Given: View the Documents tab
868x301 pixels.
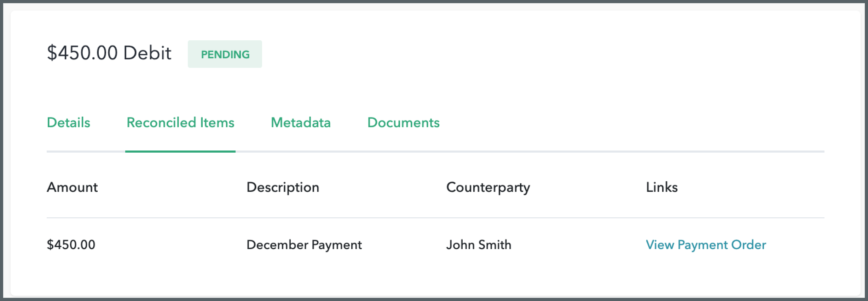Looking at the screenshot, I should [x=403, y=123].
